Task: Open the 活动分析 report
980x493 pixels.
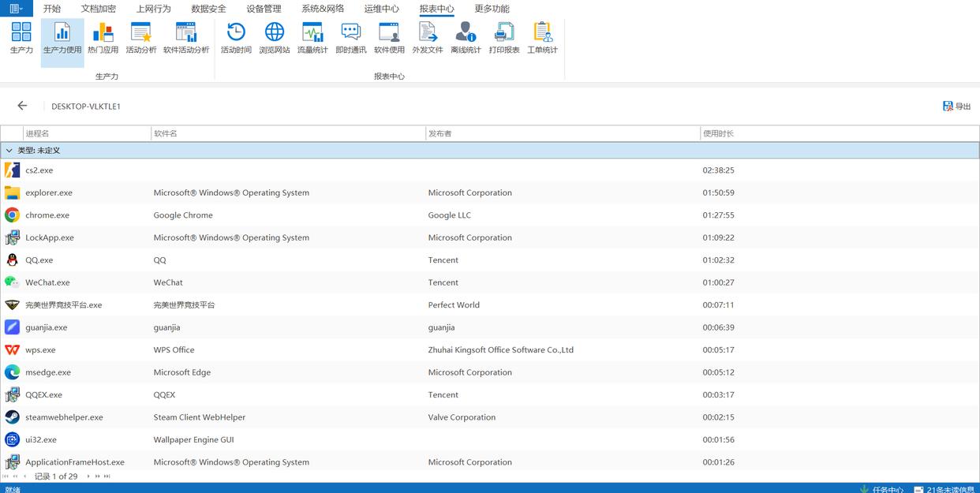Action: tap(141, 38)
